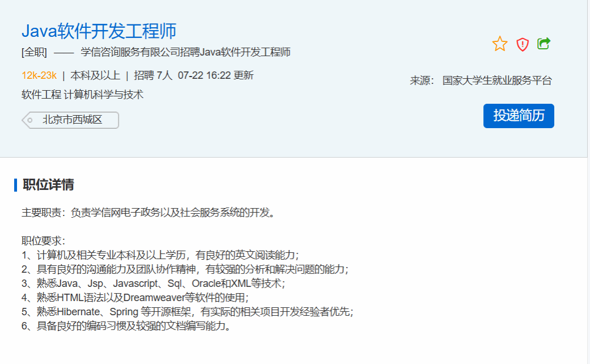The height and width of the screenshot is (364, 590).
Task: Click the [全职] job type label
Action: pyautogui.click(x=34, y=53)
